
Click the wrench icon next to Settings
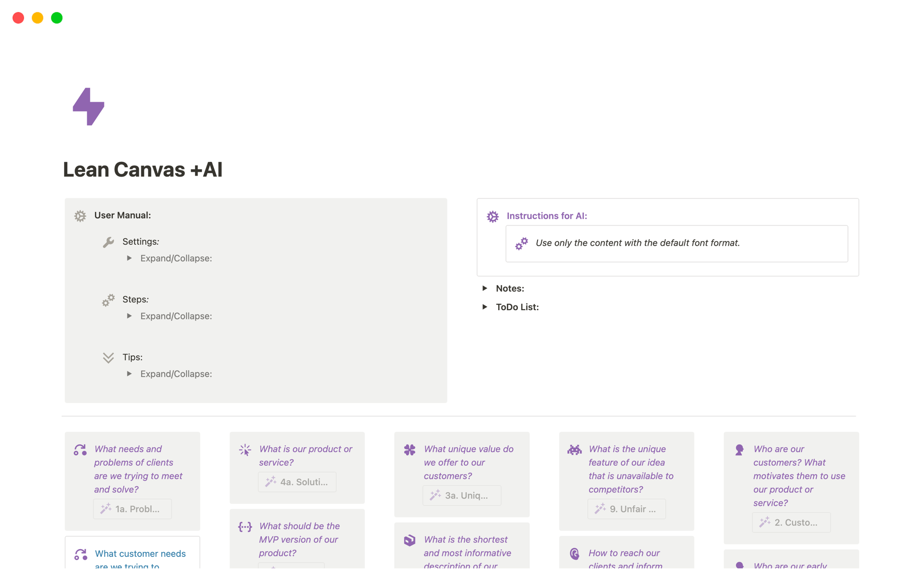[109, 242]
